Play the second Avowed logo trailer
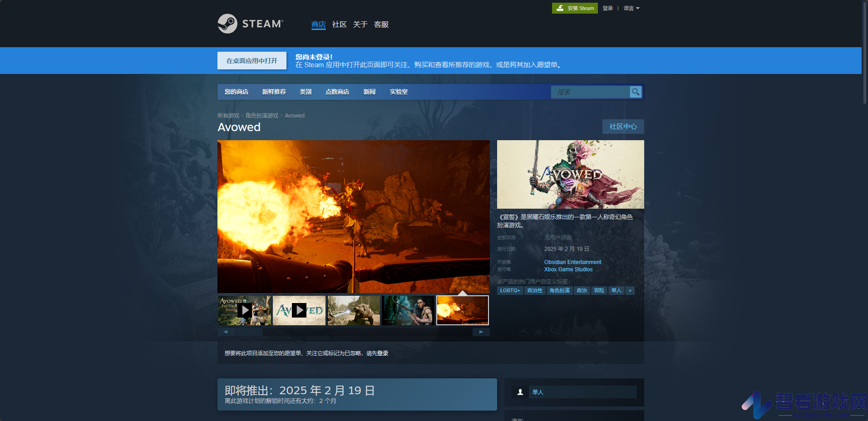Viewport: 868px width, 421px height. pyautogui.click(x=299, y=310)
